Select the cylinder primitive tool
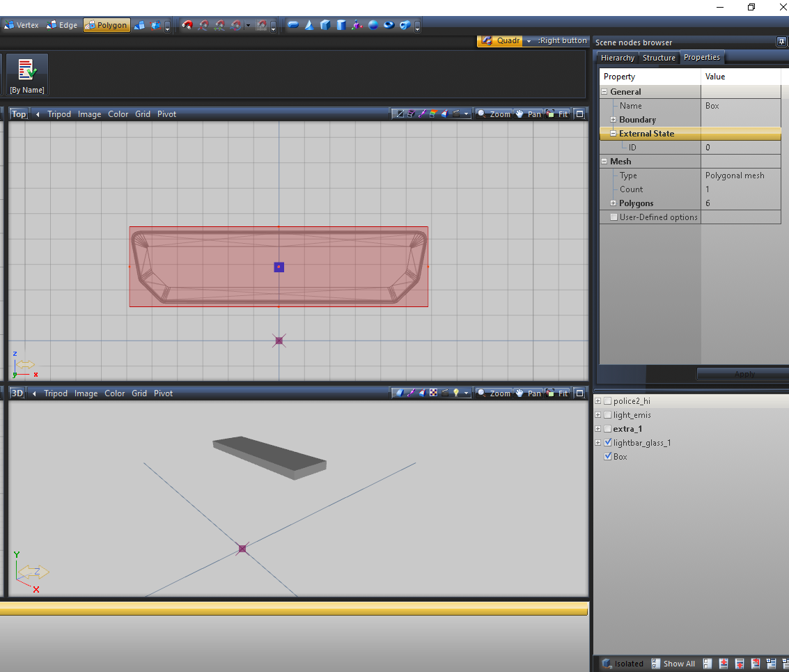This screenshot has height=672, width=789. (341, 25)
